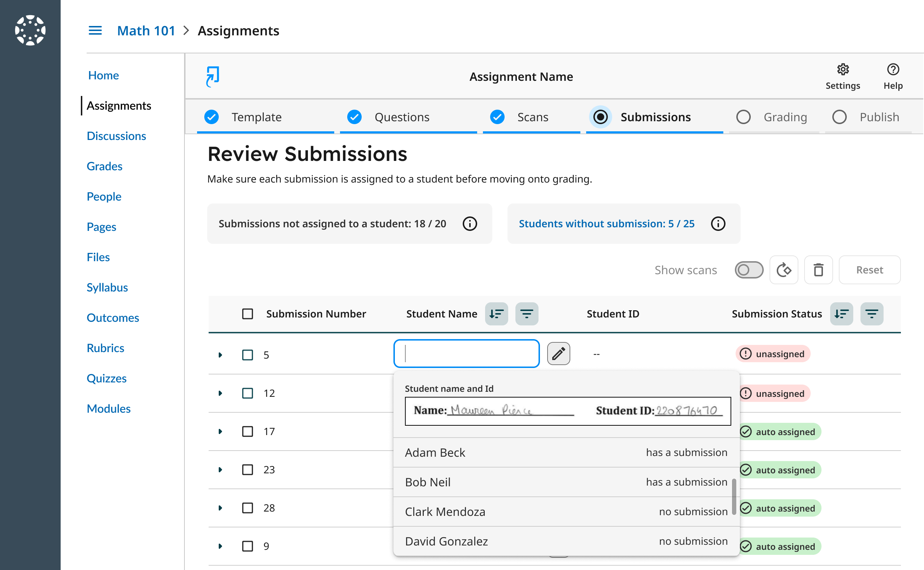Screen dimensions: 924x570
Task: Open the Students without submission link
Action: click(606, 224)
